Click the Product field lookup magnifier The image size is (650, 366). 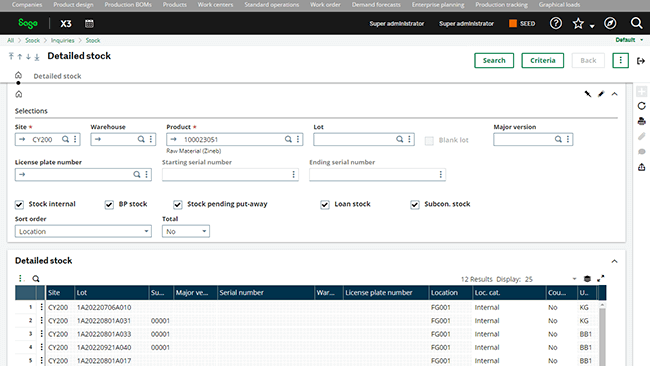tap(288, 139)
